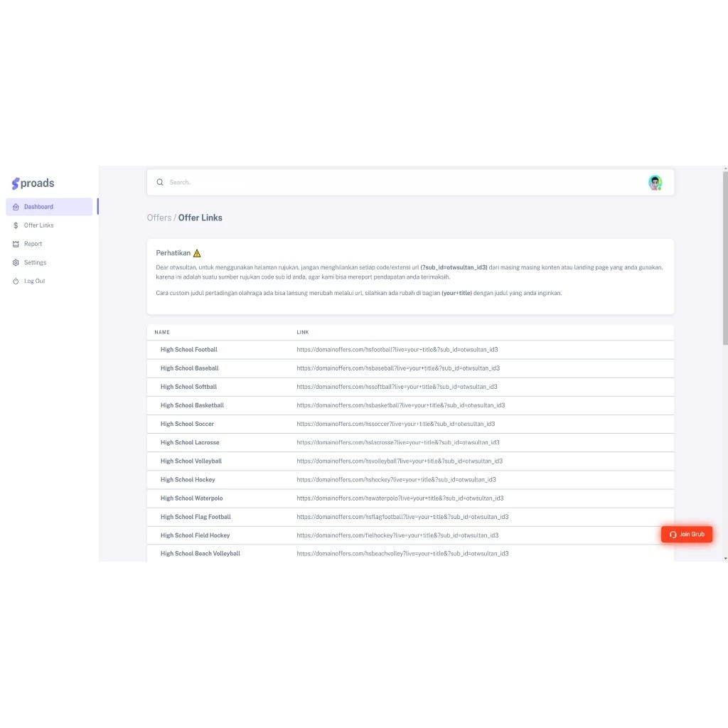Open the Report menu item
The width and height of the screenshot is (728, 728).
click(x=33, y=244)
